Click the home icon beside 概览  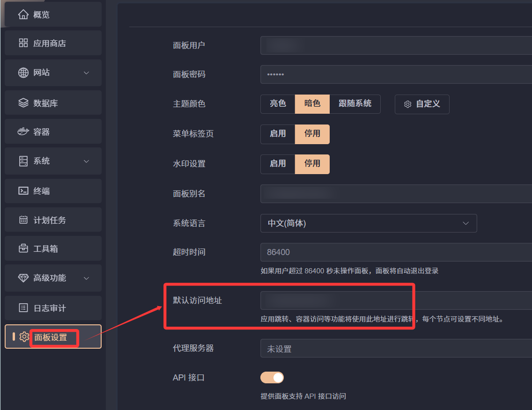[x=23, y=15]
